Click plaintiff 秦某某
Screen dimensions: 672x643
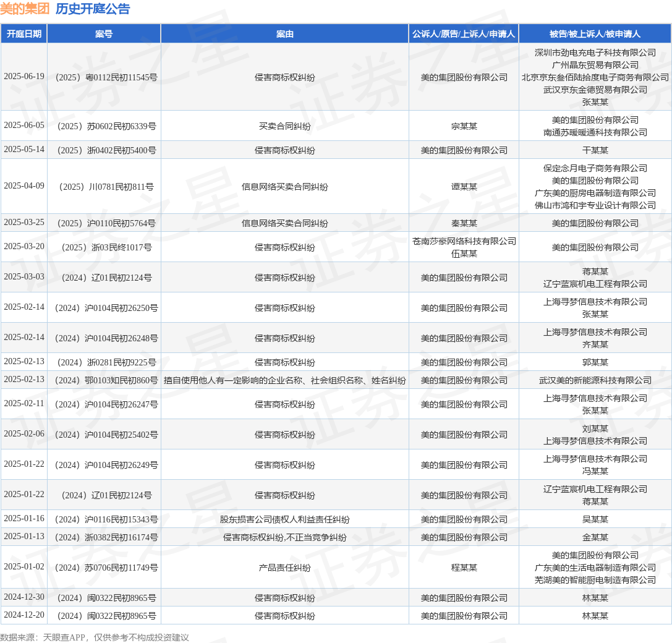click(464, 223)
